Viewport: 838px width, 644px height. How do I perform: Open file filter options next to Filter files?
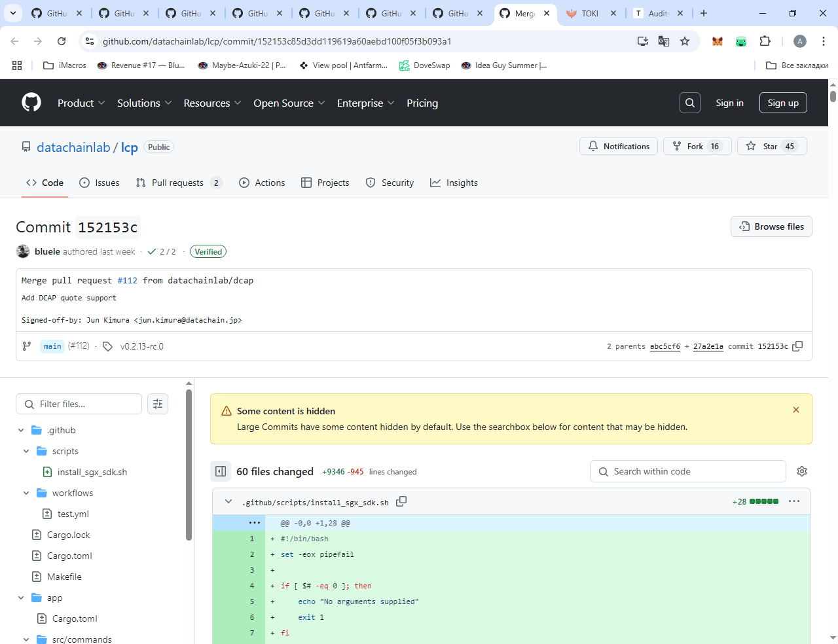pos(158,404)
